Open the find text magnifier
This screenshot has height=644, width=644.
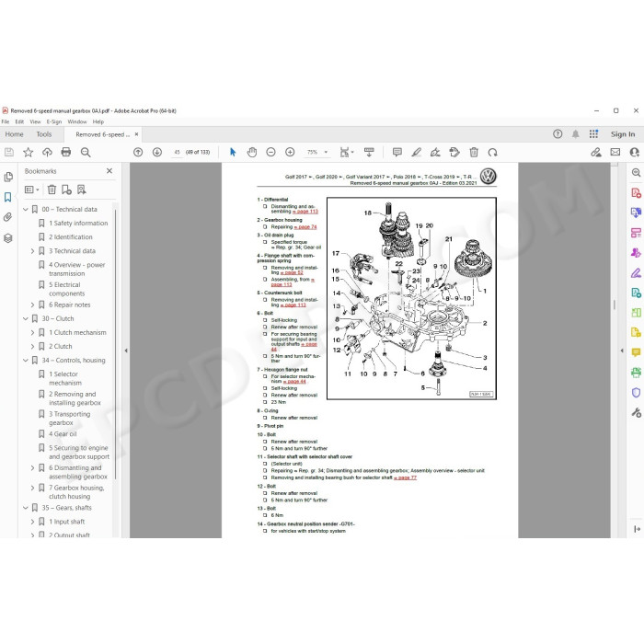tap(86, 153)
